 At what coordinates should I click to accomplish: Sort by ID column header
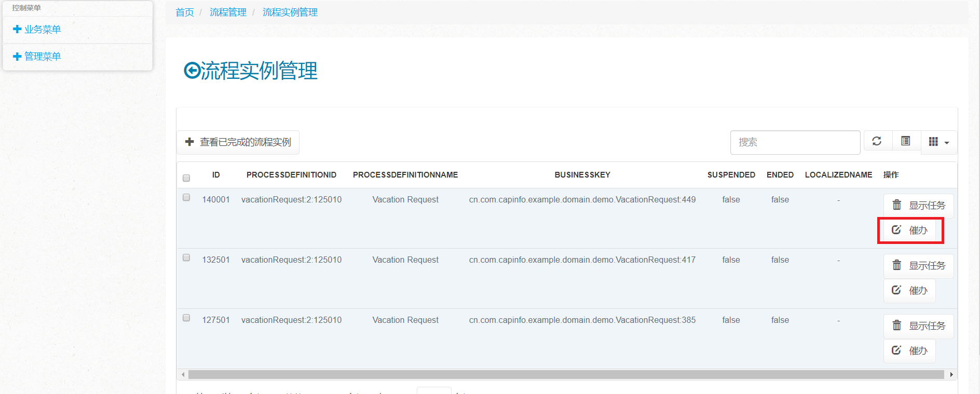216,175
